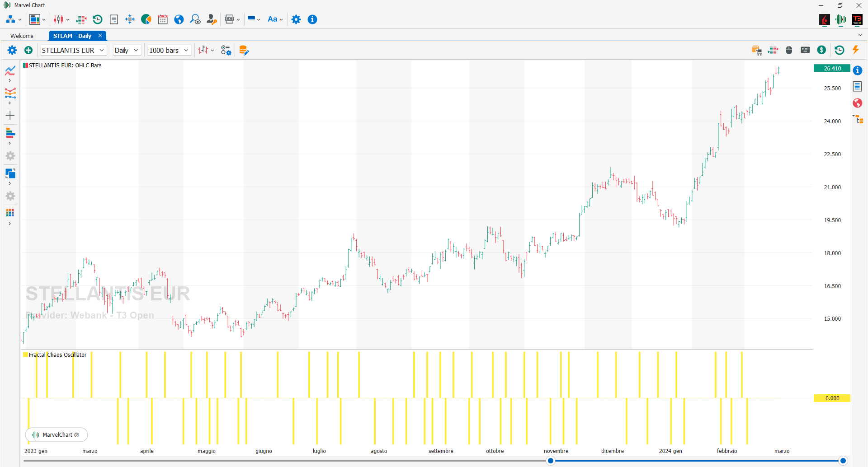Open the blue lines document icon on right sidebar

pos(858,87)
